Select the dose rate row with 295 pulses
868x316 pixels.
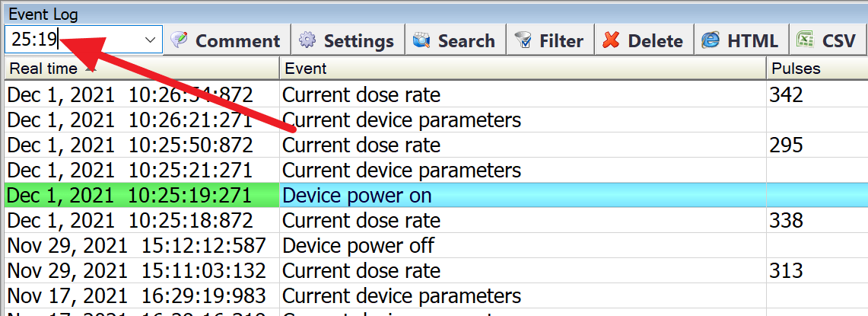[436, 145]
